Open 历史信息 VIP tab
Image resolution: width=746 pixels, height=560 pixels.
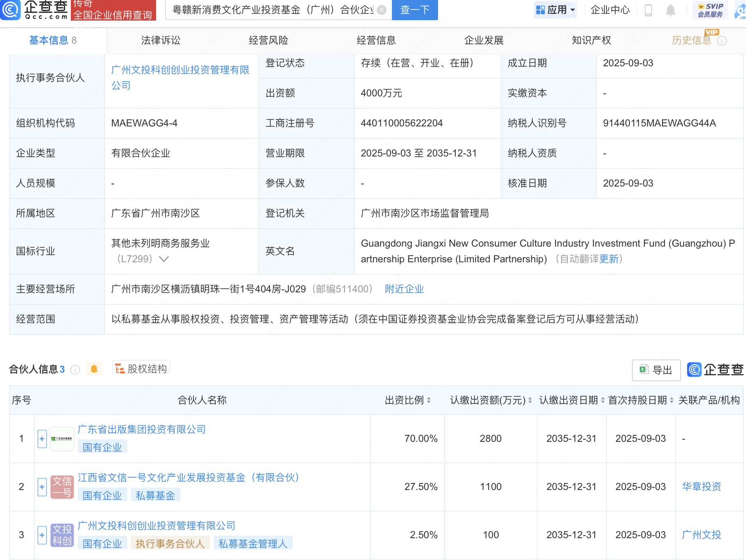coord(692,40)
